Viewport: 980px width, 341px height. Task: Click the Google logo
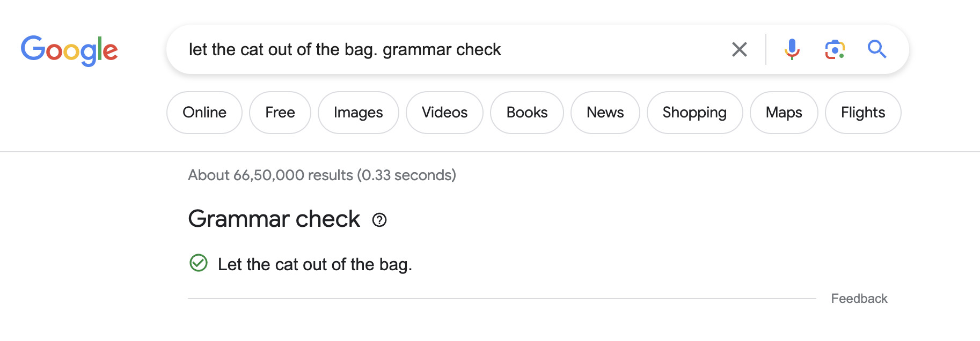click(x=69, y=50)
